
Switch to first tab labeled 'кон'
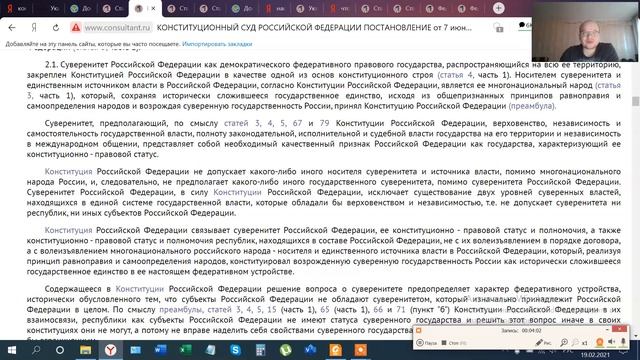coord(16,9)
